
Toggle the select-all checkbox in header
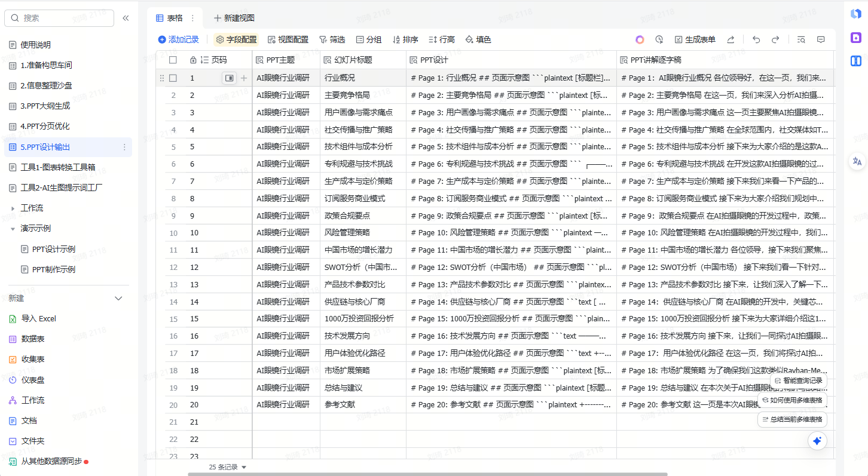[173, 60]
